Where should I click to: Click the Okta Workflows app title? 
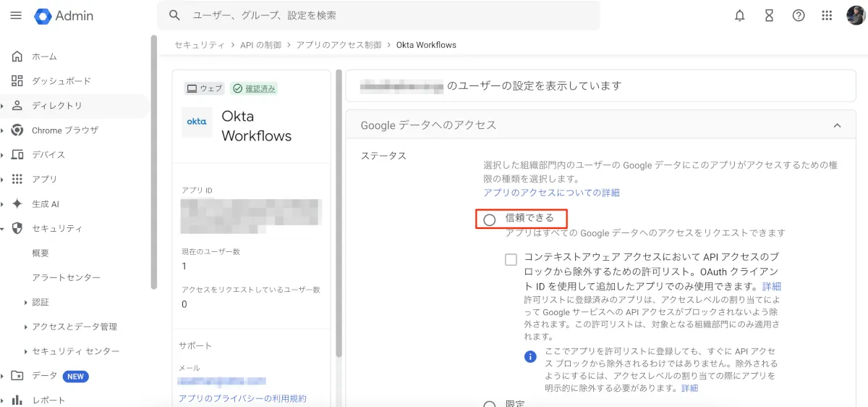click(256, 126)
